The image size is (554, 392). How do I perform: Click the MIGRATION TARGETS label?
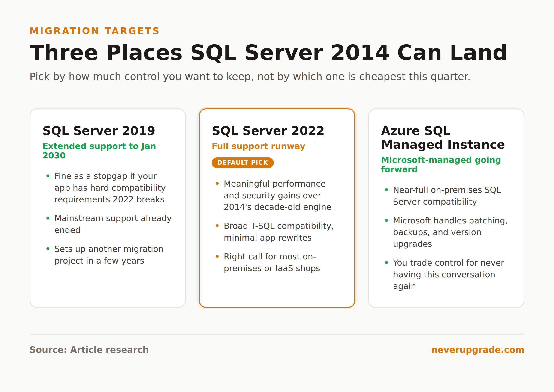click(x=94, y=31)
